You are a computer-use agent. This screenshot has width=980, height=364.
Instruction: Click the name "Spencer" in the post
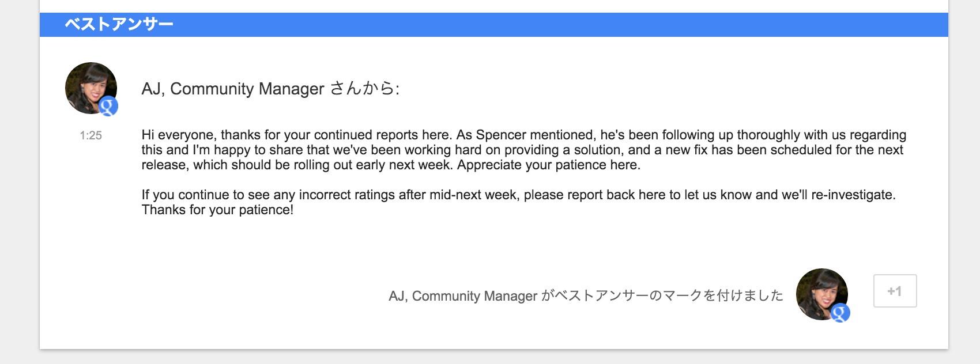(500, 135)
